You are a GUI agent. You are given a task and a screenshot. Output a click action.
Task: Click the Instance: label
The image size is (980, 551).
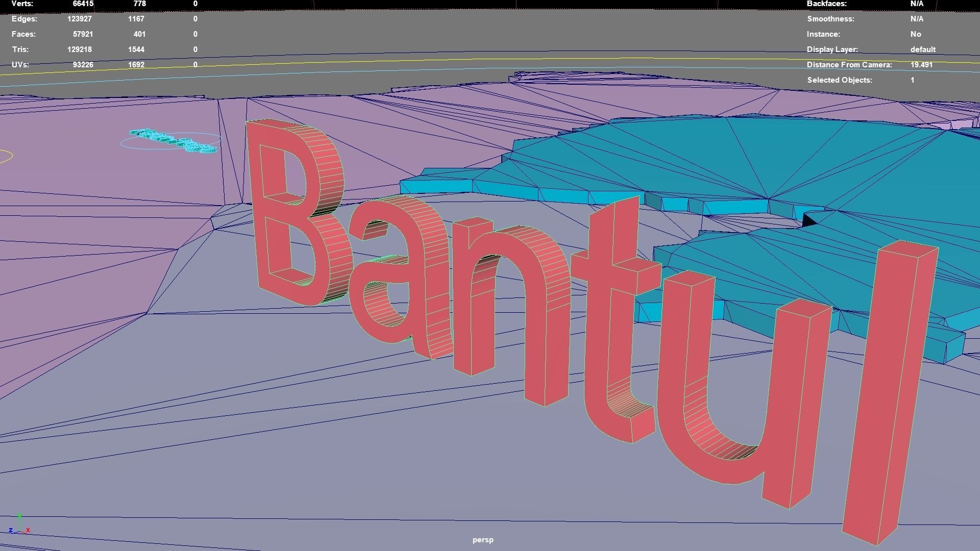point(823,34)
